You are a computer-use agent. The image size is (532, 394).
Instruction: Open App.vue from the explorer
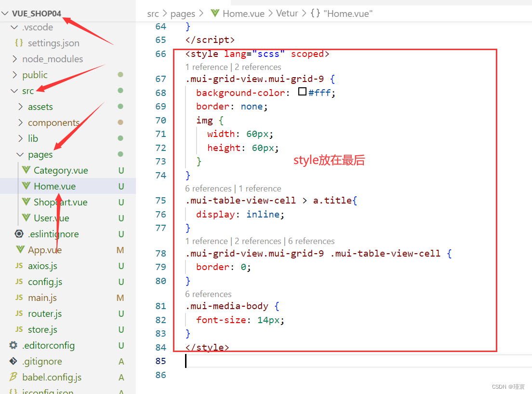(x=45, y=250)
